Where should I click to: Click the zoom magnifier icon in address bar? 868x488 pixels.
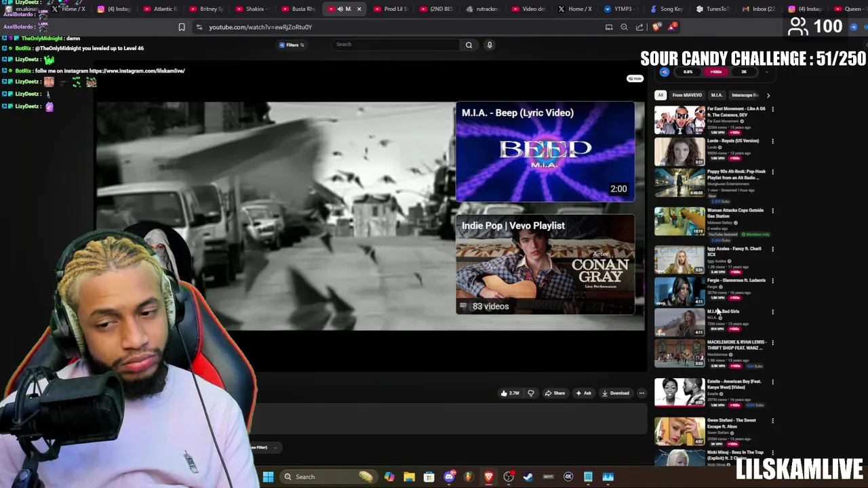(x=624, y=27)
